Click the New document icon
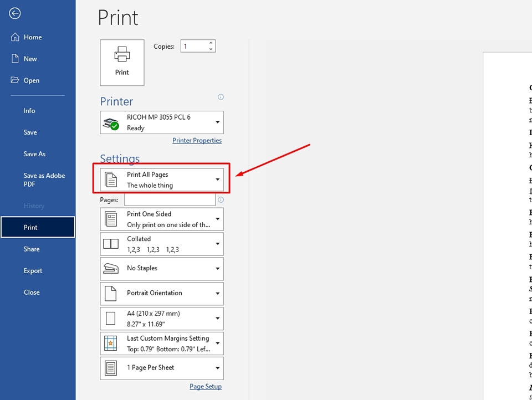The width and height of the screenshot is (532, 400). pyautogui.click(x=15, y=59)
